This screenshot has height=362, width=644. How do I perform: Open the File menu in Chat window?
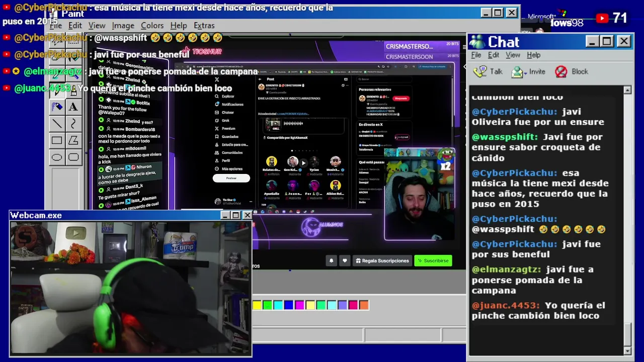click(476, 55)
